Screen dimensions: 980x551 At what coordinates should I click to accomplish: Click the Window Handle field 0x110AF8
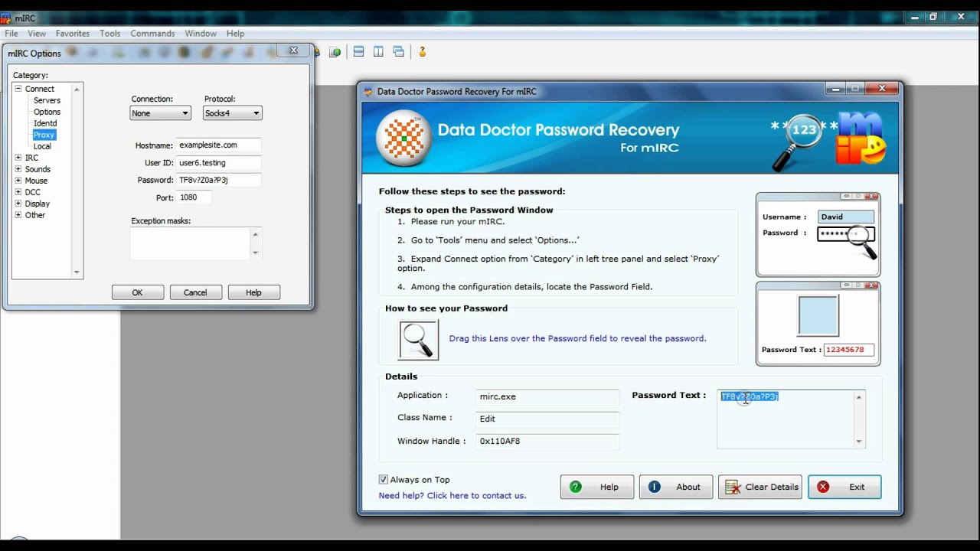coord(547,442)
